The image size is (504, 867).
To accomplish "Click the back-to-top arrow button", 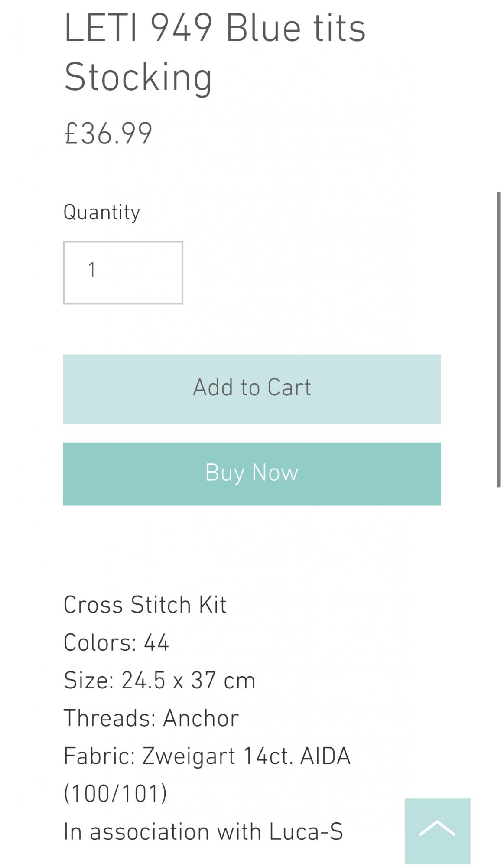I will (x=437, y=830).
